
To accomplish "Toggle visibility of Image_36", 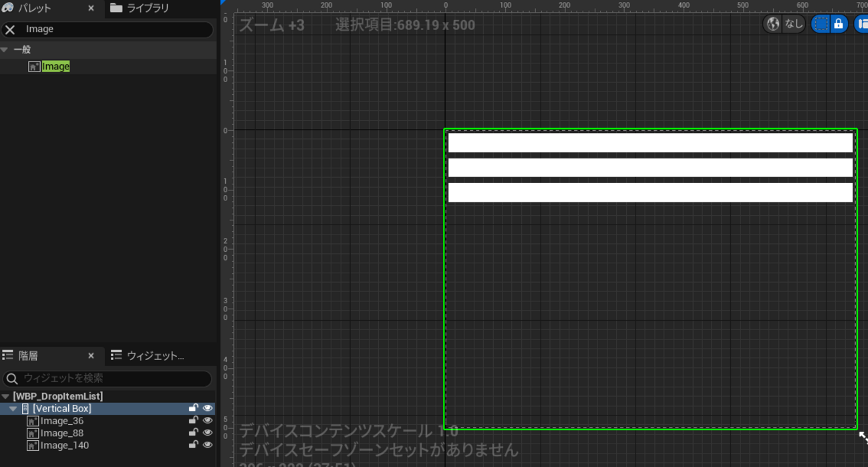I will tap(208, 421).
